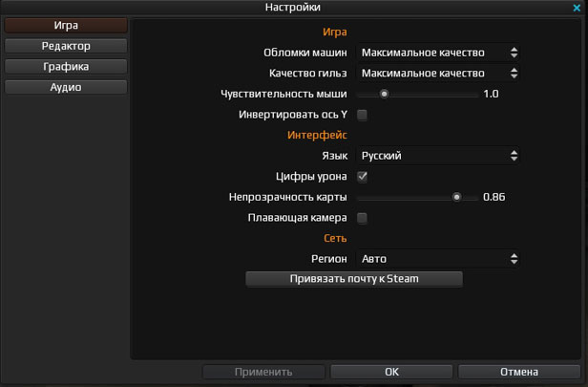Image resolution: width=588 pixels, height=387 pixels.
Task: Enable the Плавающая камера checkbox
Action: click(363, 218)
